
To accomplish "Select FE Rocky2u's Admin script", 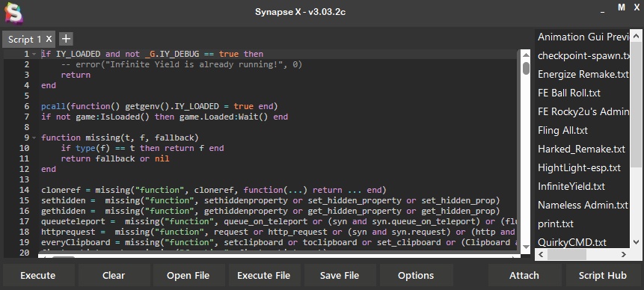I will [x=583, y=111].
